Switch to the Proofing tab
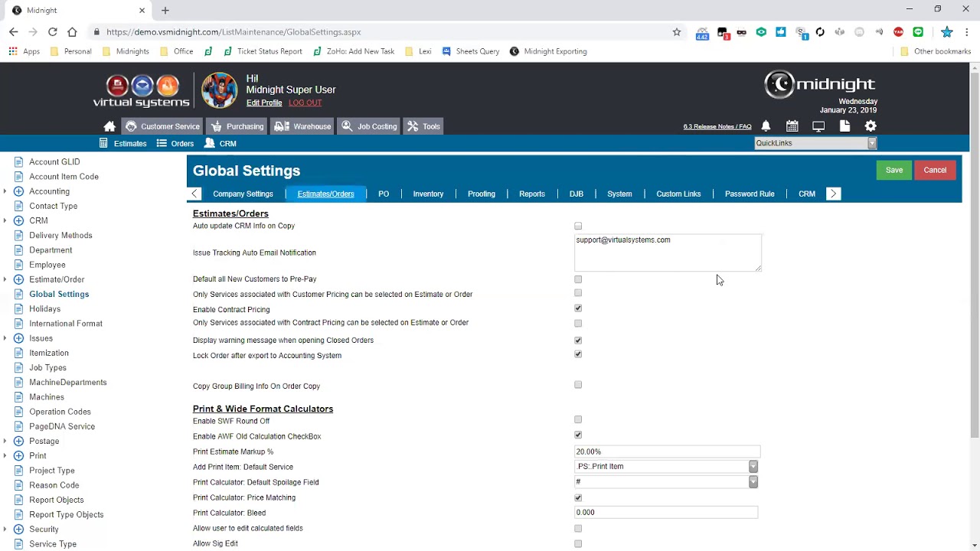980x551 pixels. point(482,194)
